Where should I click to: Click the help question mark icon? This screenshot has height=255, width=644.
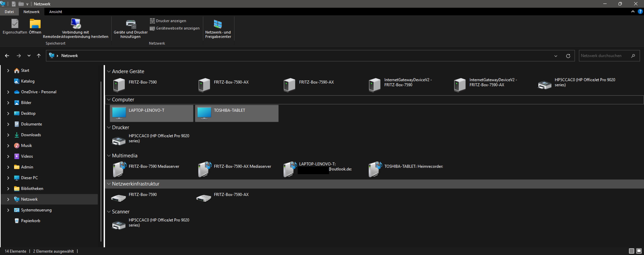coord(640,12)
